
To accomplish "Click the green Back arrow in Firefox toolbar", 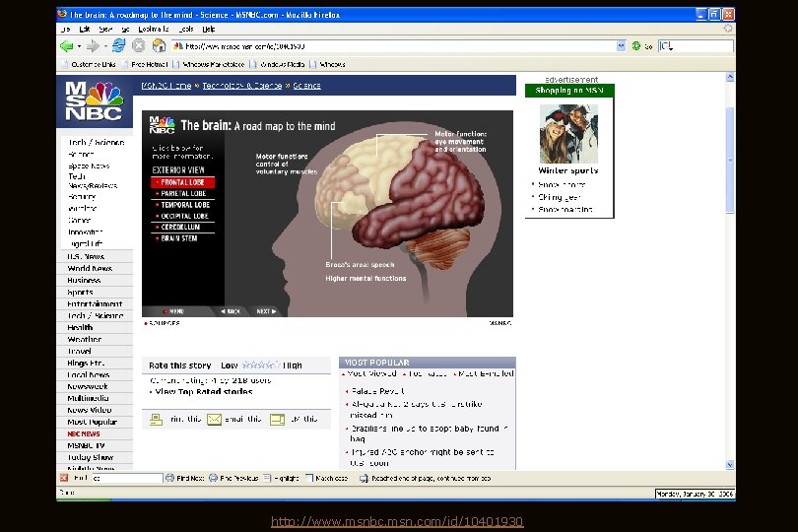I will pyautogui.click(x=66, y=46).
